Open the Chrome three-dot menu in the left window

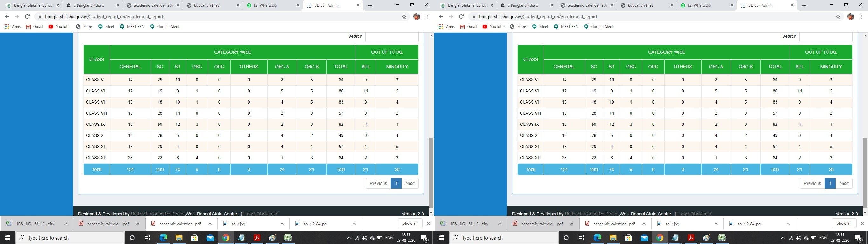(x=427, y=17)
